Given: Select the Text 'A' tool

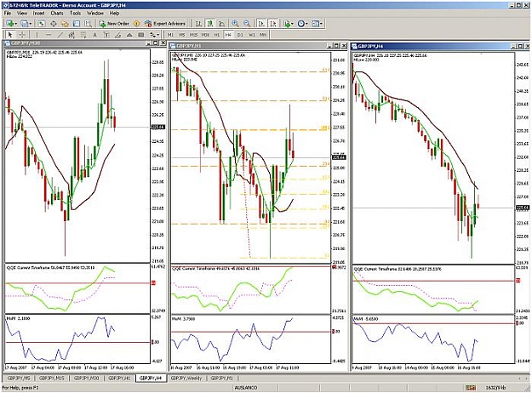Looking at the screenshot, I should [x=94, y=35].
